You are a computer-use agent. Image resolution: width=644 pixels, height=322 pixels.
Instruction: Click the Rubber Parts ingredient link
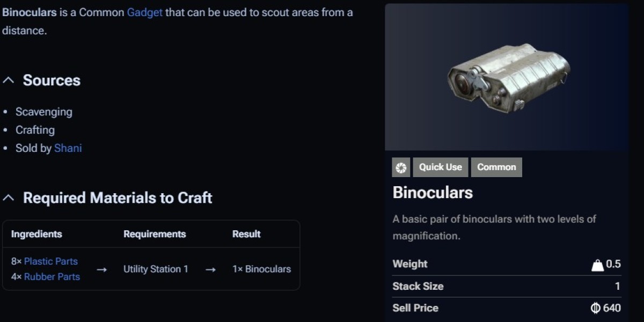tap(52, 277)
